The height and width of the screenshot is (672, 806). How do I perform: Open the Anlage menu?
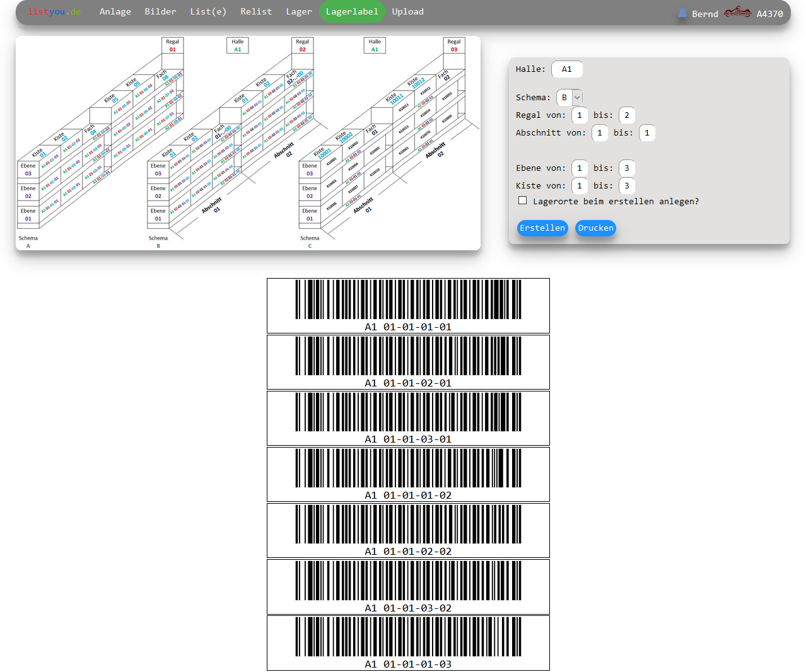(115, 11)
